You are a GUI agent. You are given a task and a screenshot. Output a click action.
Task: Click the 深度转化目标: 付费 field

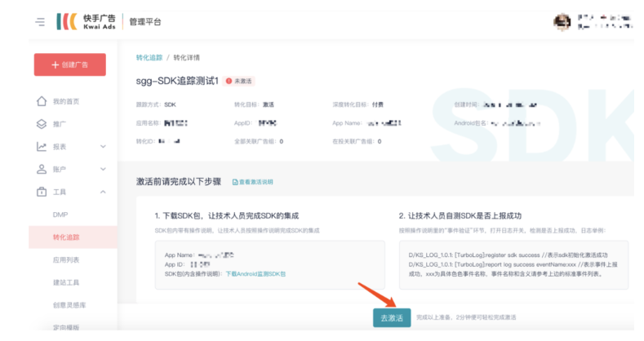click(358, 104)
